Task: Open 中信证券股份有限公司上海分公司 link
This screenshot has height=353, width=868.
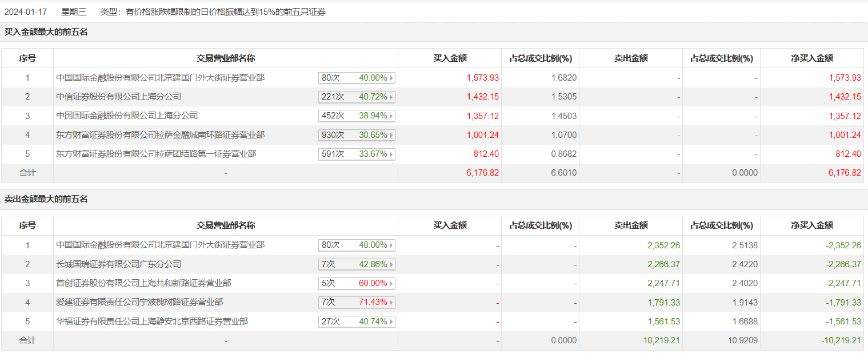Action: coord(118,97)
